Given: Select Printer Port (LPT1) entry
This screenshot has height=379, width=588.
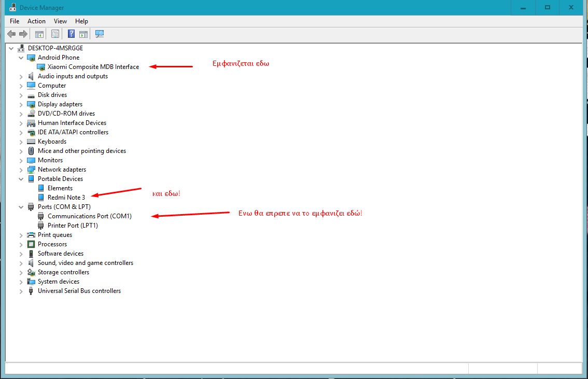Looking at the screenshot, I should 73,226.
